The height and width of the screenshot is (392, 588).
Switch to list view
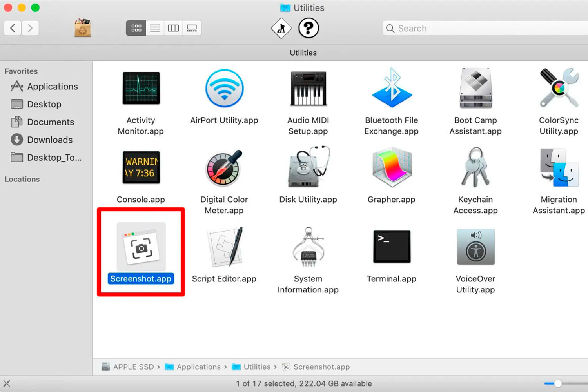pyautogui.click(x=155, y=28)
